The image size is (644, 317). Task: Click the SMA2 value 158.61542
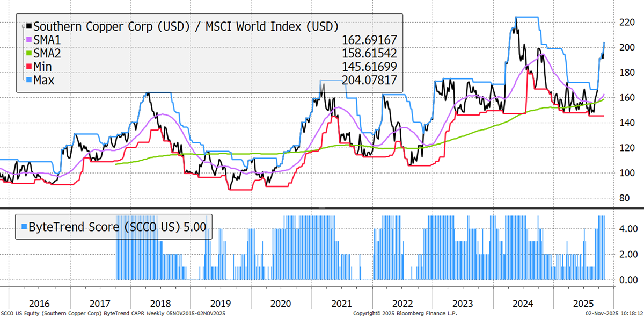click(x=369, y=53)
